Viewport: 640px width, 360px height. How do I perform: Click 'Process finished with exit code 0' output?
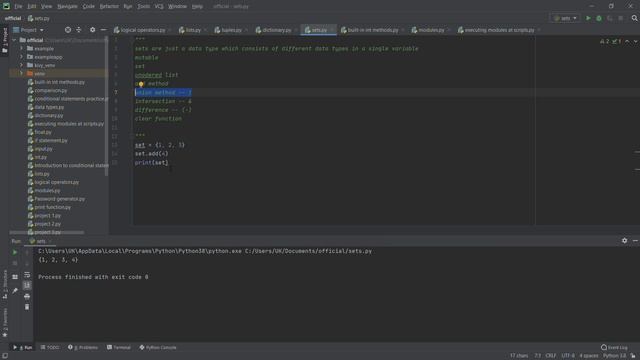tap(93, 277)
